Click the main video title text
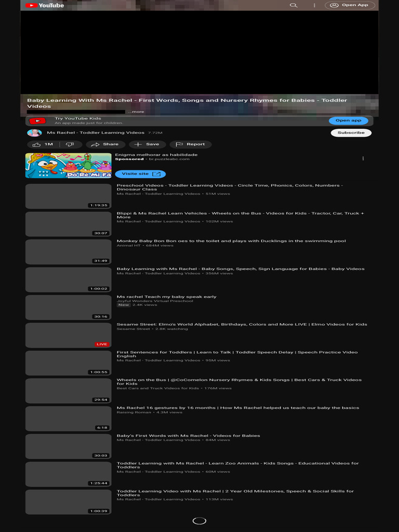Viewport: 399px width, 532px height. [x=187, y=103]
